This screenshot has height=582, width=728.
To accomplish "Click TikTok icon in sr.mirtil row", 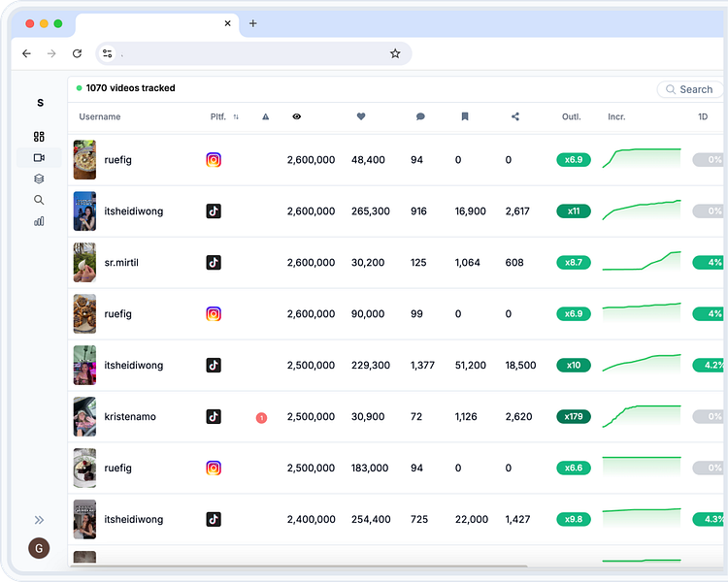I will [214, 263].
